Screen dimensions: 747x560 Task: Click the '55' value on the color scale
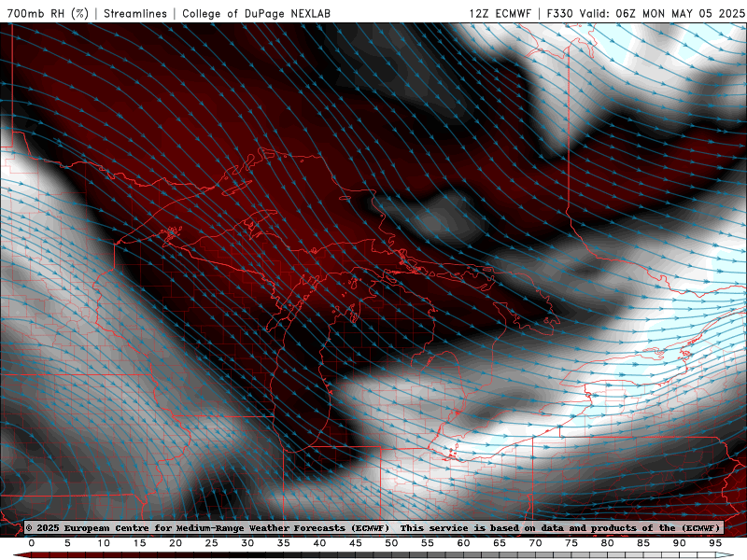click(428, 543)
